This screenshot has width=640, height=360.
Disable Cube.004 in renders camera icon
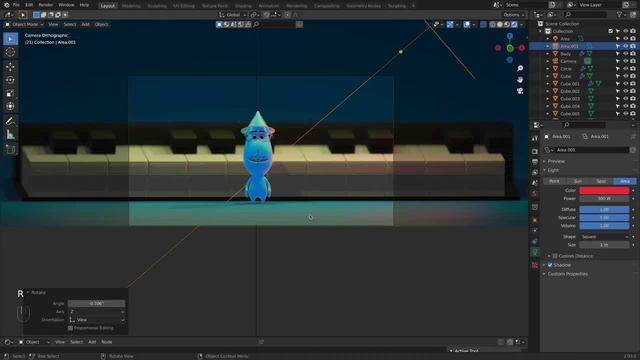633,106
